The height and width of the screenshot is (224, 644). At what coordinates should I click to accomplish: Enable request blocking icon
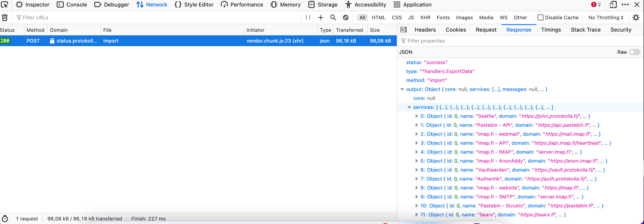[346, 17]
